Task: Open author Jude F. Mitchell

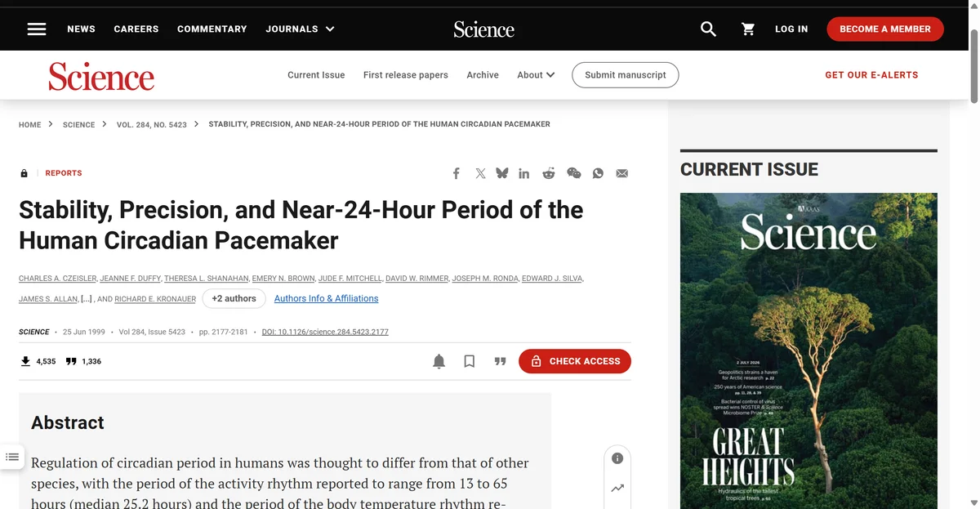Action: tap(350, 279)
